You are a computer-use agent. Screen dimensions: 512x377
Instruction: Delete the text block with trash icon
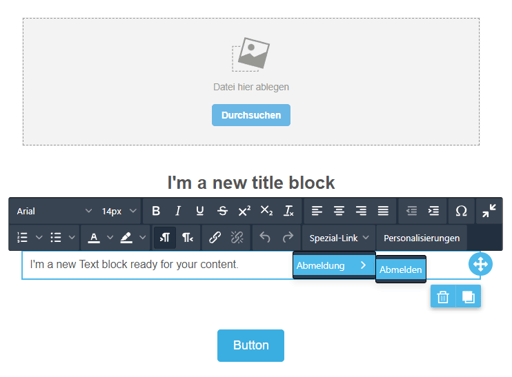pos(443,296)
